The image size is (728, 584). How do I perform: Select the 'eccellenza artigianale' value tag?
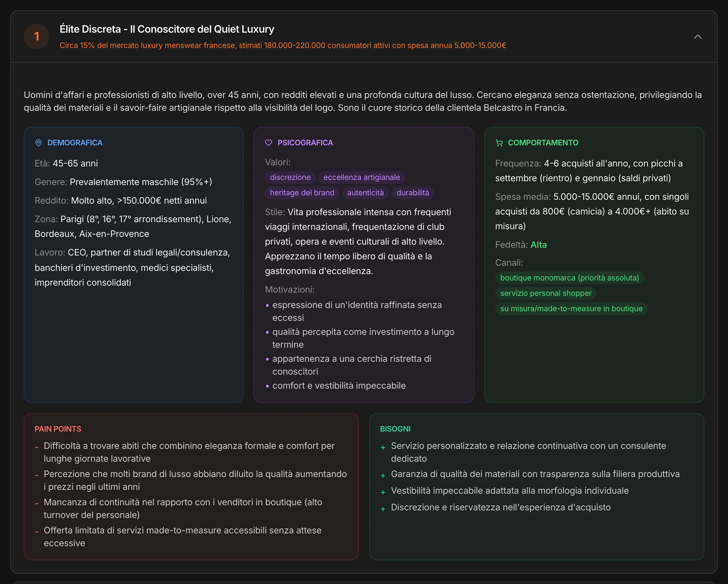tap(361, 177)
